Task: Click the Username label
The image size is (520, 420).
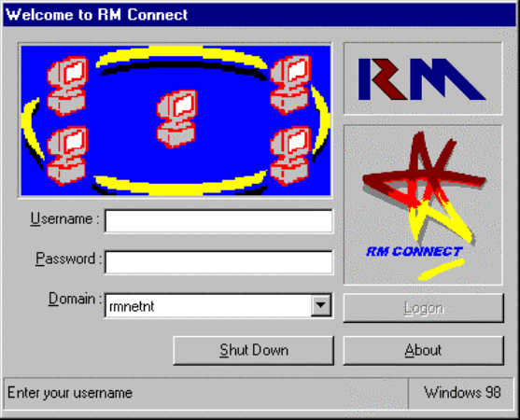Action: pos(64,219)
